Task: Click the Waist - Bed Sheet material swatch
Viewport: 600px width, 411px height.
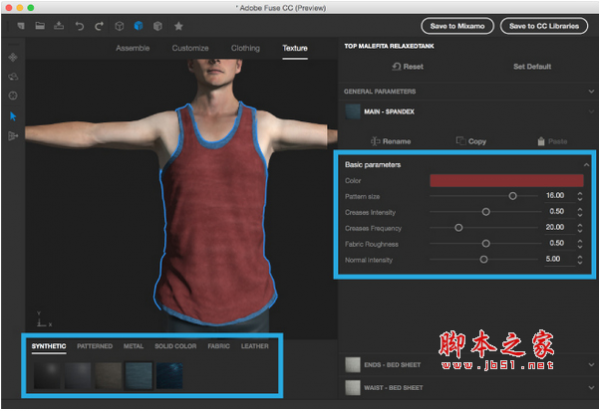Action: click(x=352, y=388)
